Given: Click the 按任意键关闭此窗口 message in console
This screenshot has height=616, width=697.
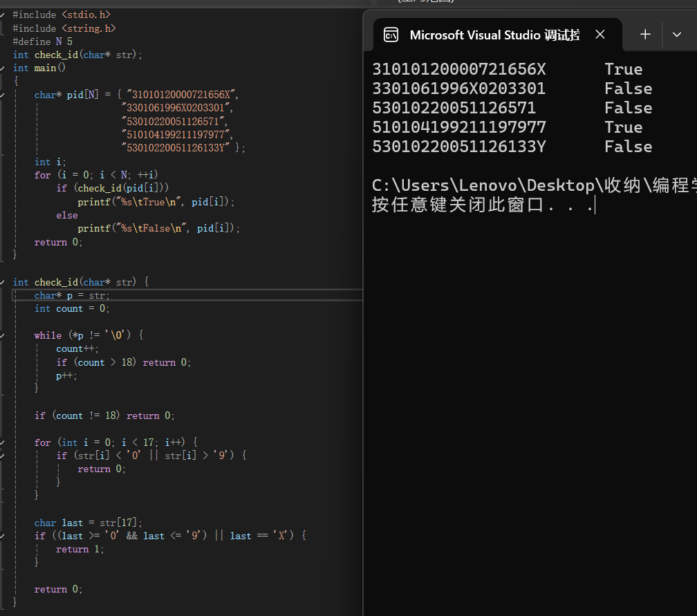Looking at the screenshot, I should coord(483,205).
